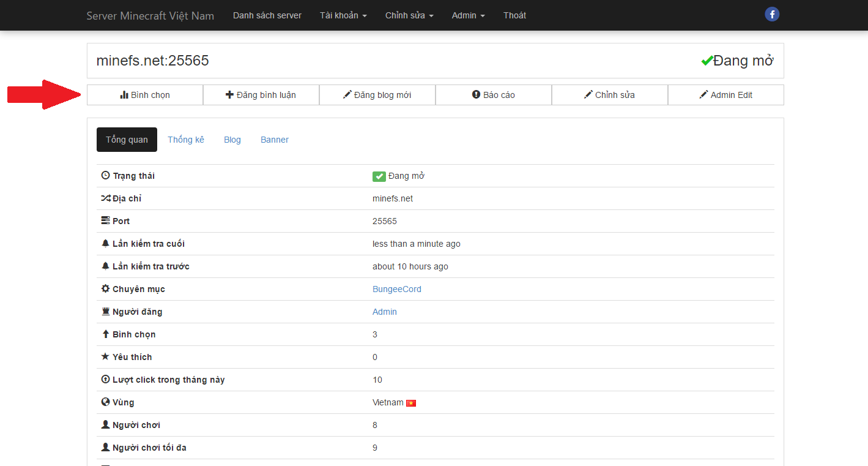Report server with Báo cáo button
Viewport: 868px width, 466px height.
[x=494, y=95]
